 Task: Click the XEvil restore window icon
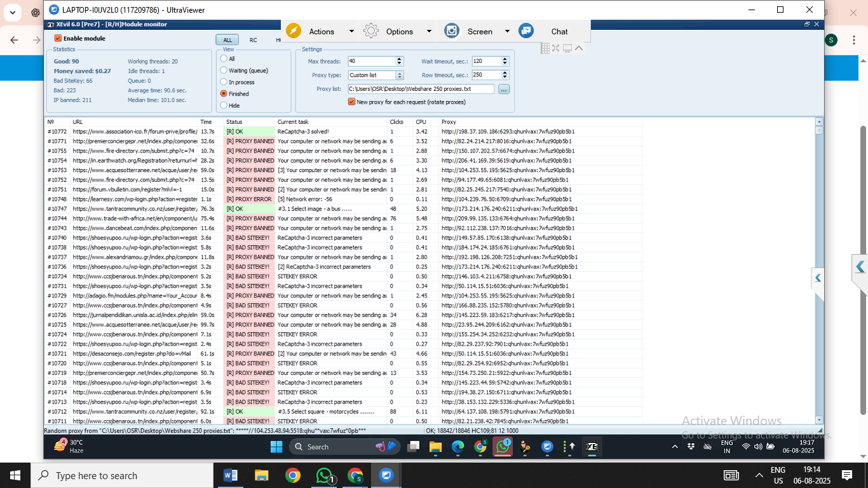coord(807,24)
